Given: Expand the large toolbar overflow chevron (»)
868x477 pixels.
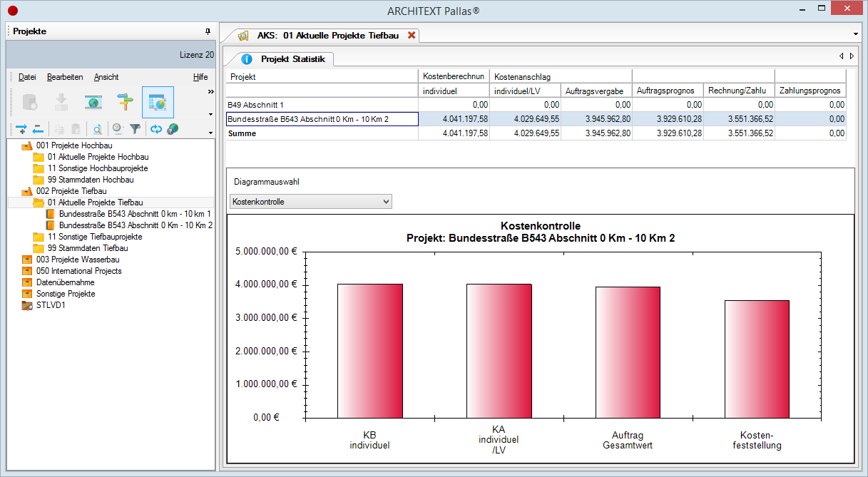Looking at the screenshot, I should [x=210, y=91].
